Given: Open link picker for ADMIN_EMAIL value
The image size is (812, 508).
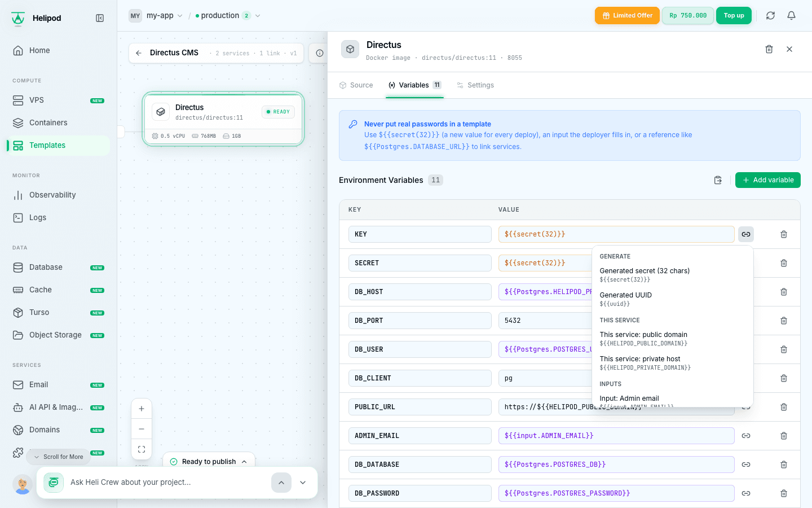Looking at the screenshot, I should click(x=746, y=436).
